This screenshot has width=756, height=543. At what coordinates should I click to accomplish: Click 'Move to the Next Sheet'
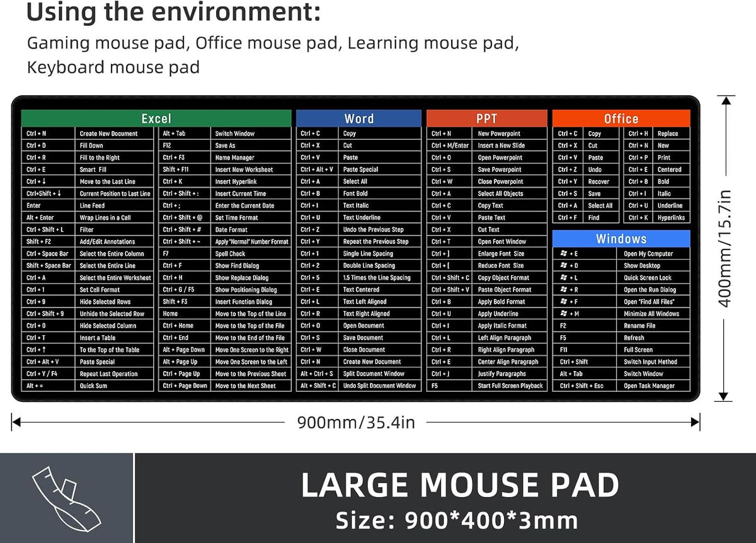click(251, 386)
